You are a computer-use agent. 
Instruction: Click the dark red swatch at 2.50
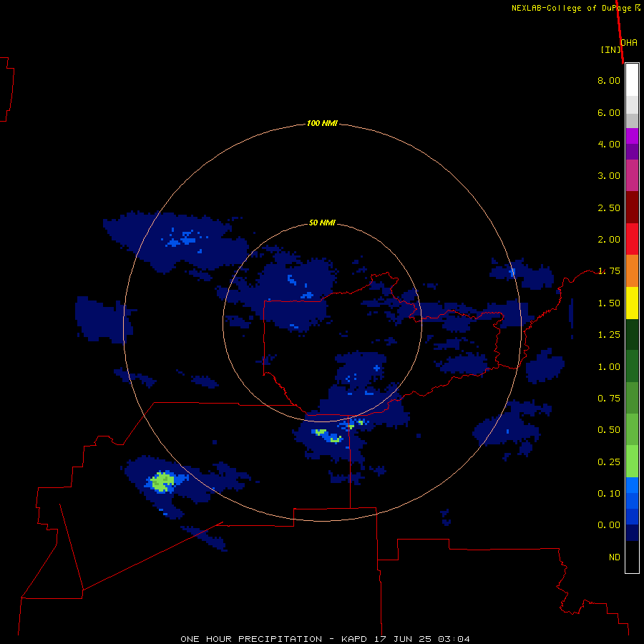coord(632,208)
